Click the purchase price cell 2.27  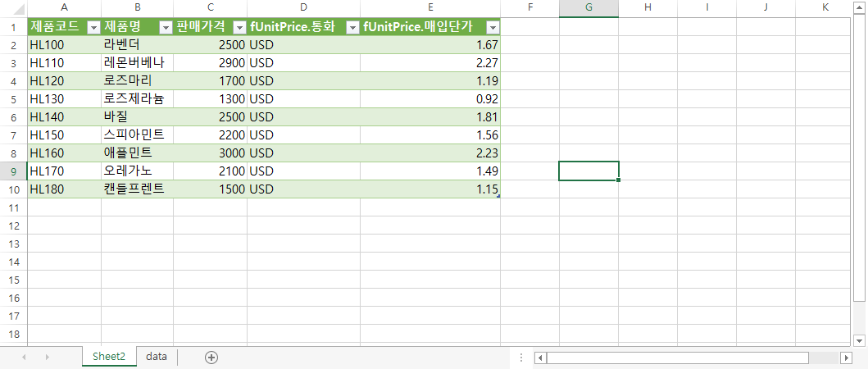[430, 62]
